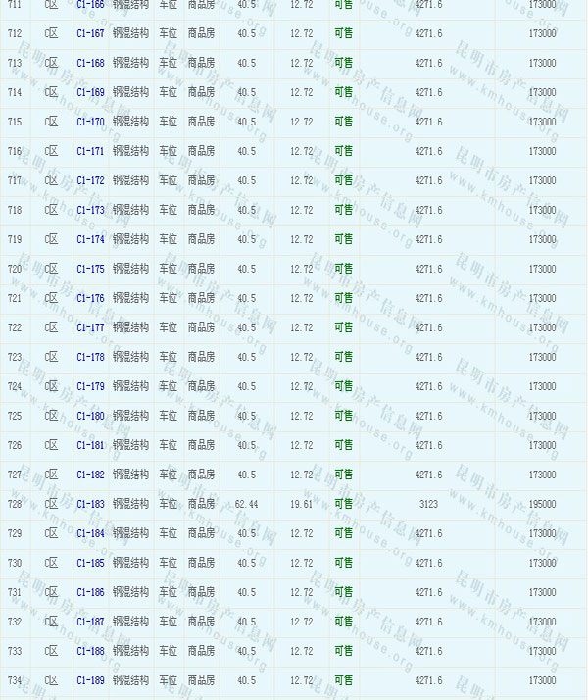Click 可售 status in row 720

[x=343, y=269]
